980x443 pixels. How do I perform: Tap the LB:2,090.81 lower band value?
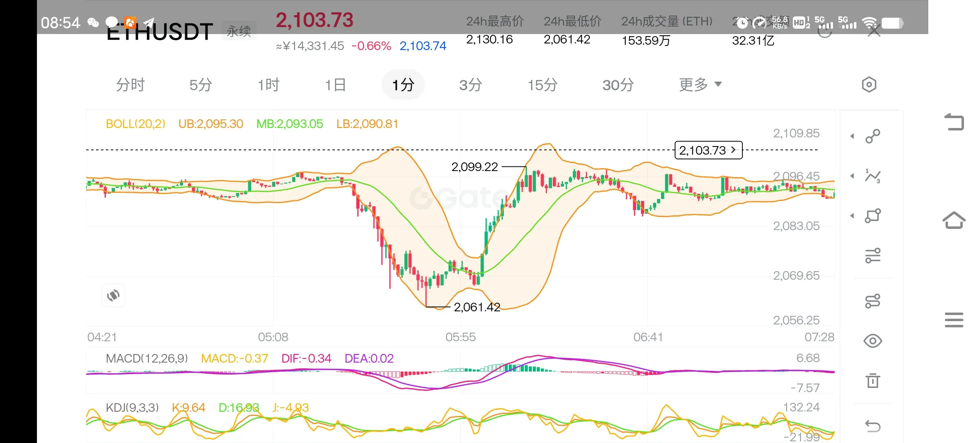click(367, 124)
